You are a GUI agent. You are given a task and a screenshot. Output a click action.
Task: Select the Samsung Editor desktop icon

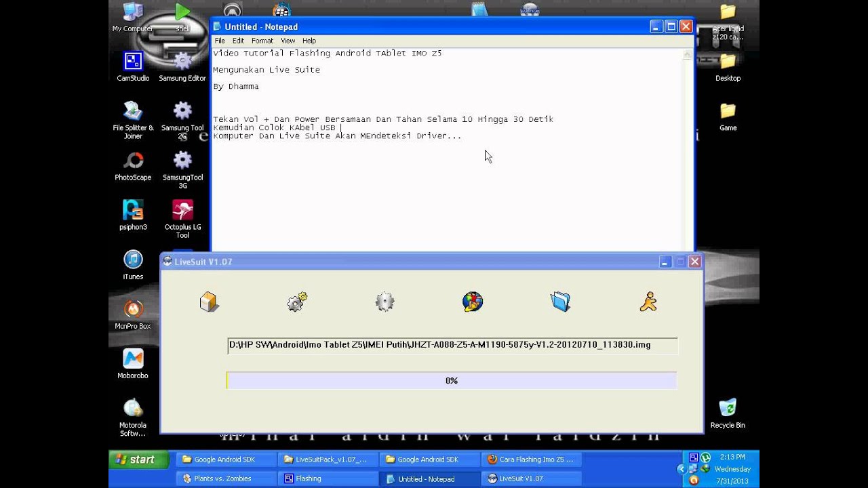(182, 66)
